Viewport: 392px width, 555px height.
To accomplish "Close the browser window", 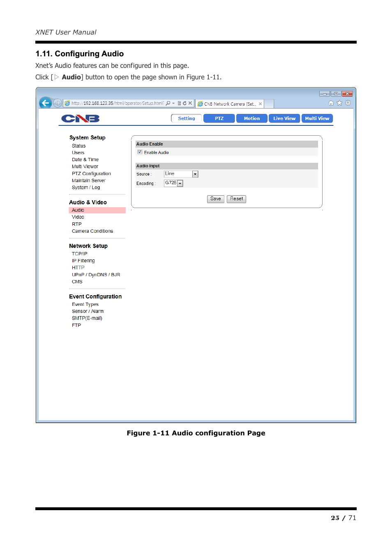I will (347, 94).
